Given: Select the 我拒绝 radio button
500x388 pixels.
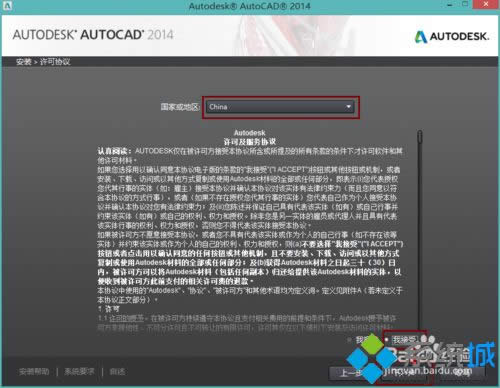Looking at the screenshot, I should 349,340.
